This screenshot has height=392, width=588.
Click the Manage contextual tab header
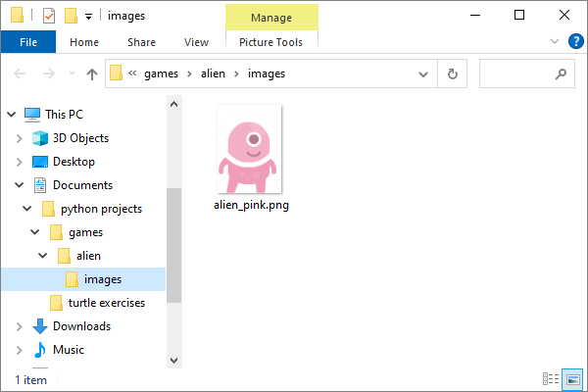(271, 18)
